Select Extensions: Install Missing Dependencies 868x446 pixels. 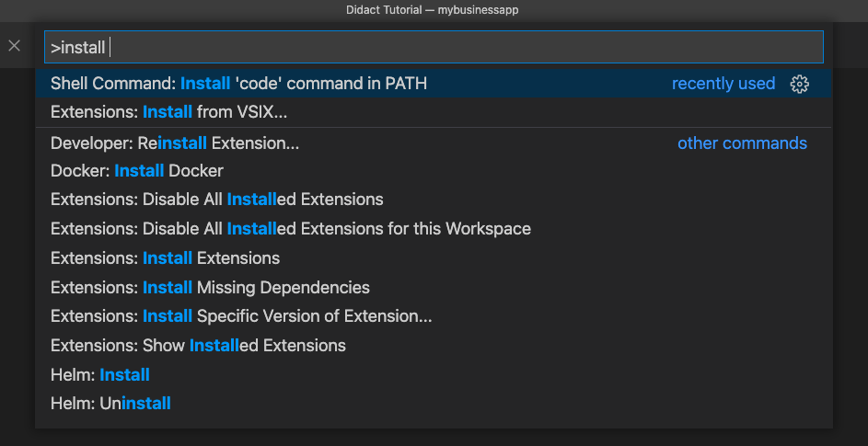tap(434, 288)
